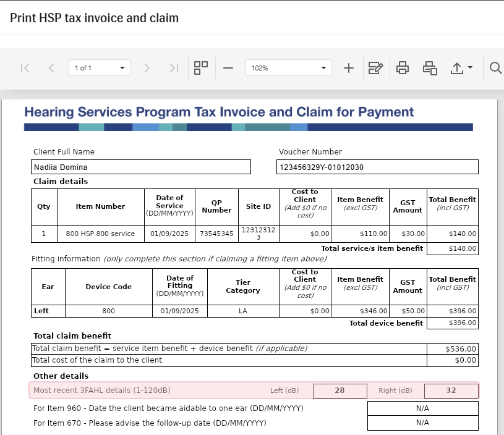Jump to the last page
This screenshot has height=435, width=504.
point(174,68)
